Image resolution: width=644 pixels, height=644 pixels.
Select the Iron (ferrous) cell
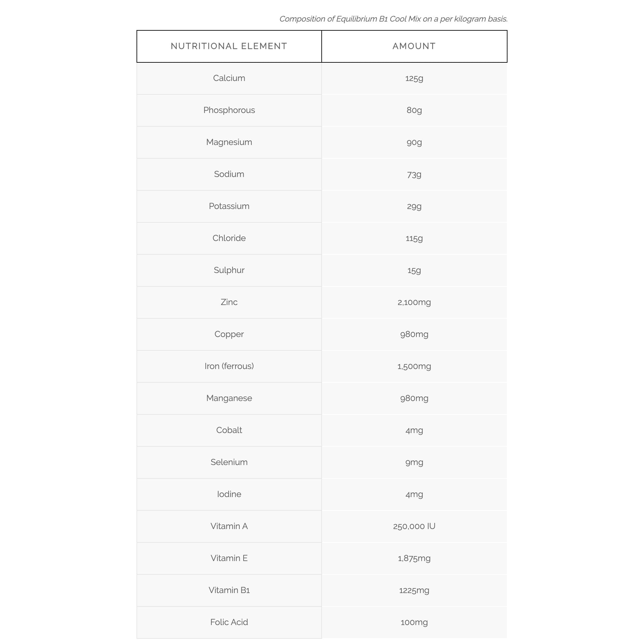(x=229, y=366)
